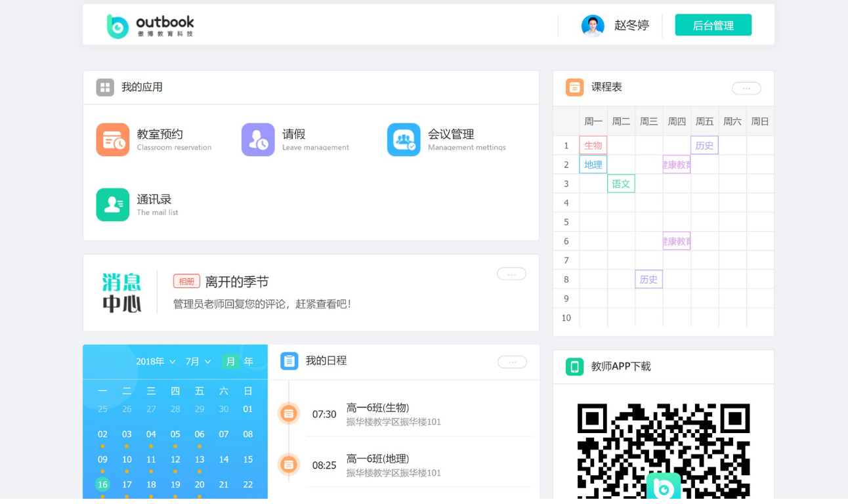The width and height of the screenshot is (848, 504).
Task: Select July 22 on the calendar
Action: [x=248, y=484]
